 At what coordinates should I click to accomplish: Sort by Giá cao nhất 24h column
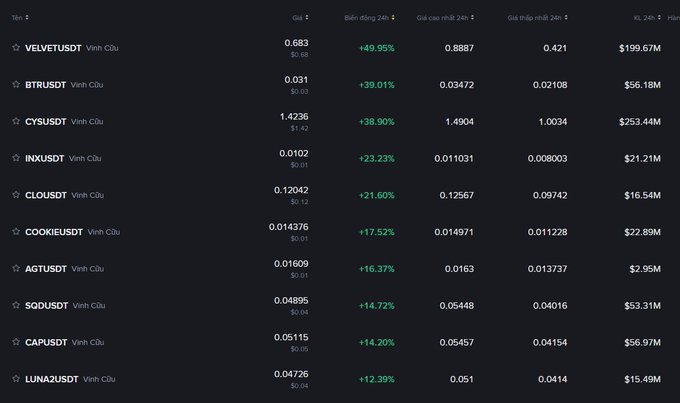[445, 17]
